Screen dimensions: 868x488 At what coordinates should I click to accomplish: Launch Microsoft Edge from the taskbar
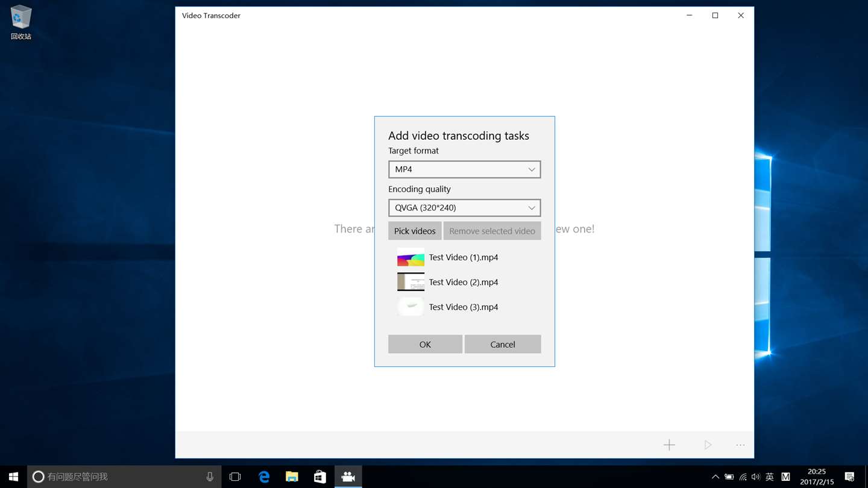click(x=264, y=477)
